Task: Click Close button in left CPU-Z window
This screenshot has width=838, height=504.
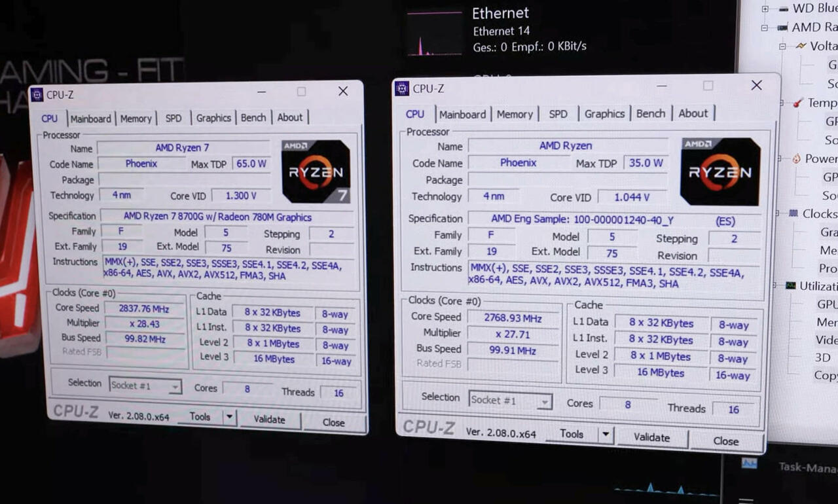Action: pos(333,422)
